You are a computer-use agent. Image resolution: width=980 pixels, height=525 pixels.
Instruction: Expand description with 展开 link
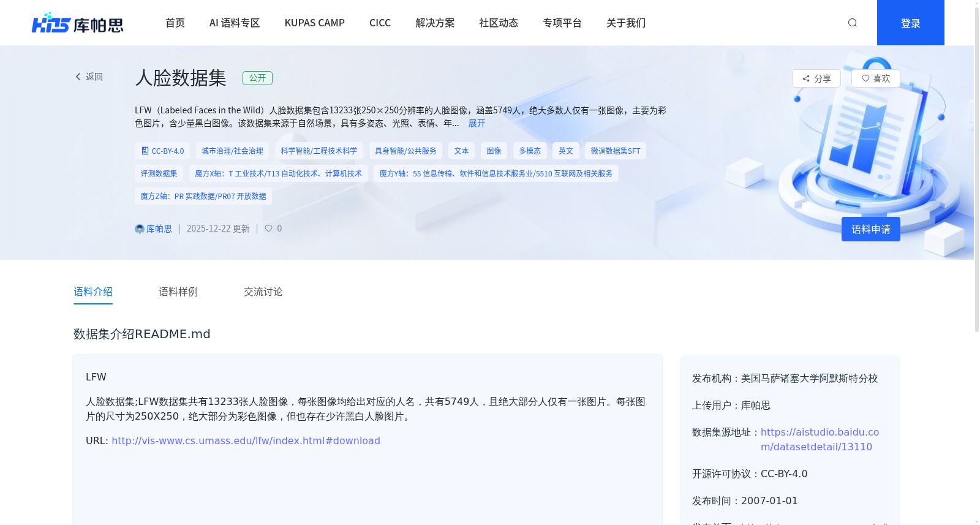(477, 123)
